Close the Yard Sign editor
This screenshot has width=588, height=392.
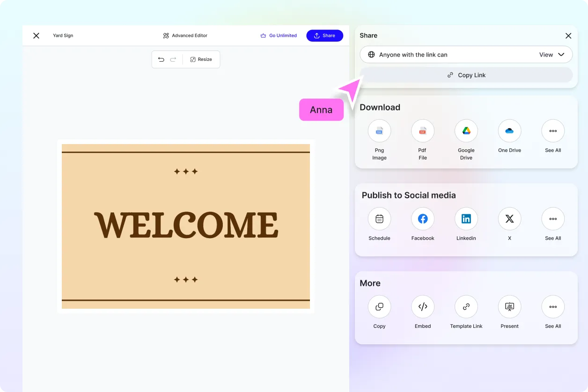(36, 35)
